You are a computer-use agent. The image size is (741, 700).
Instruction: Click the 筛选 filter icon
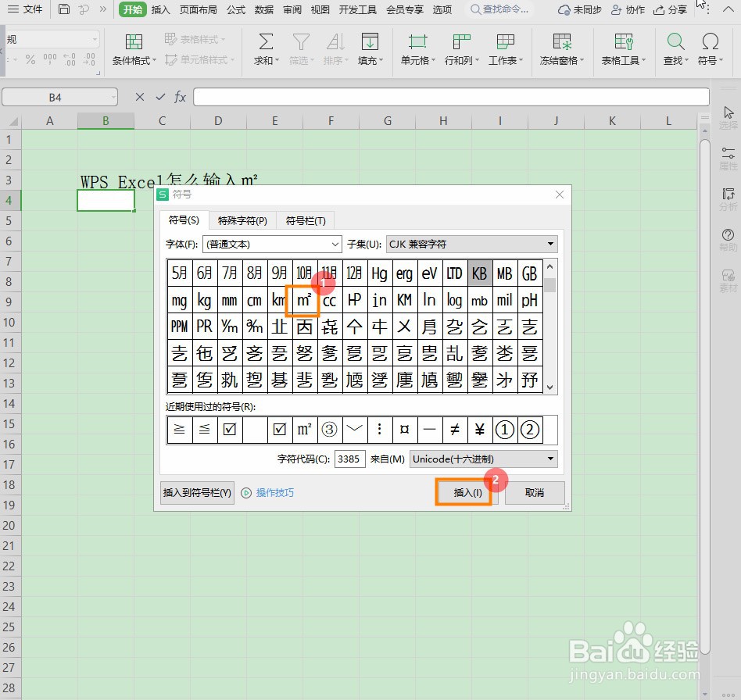click(x=301, y=41)
